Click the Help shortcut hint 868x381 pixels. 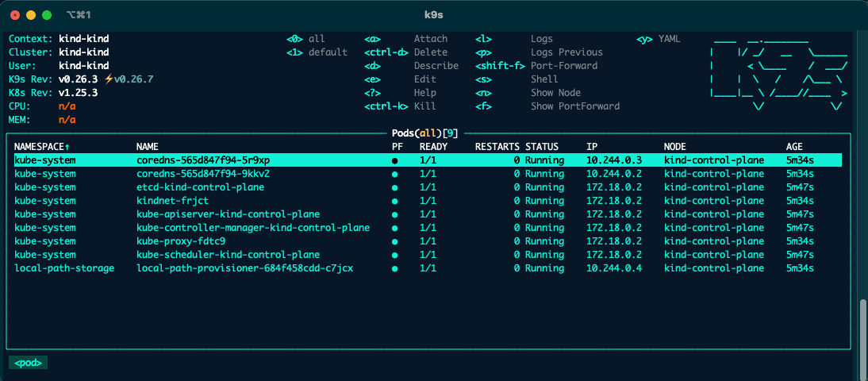tap(400, 93)
